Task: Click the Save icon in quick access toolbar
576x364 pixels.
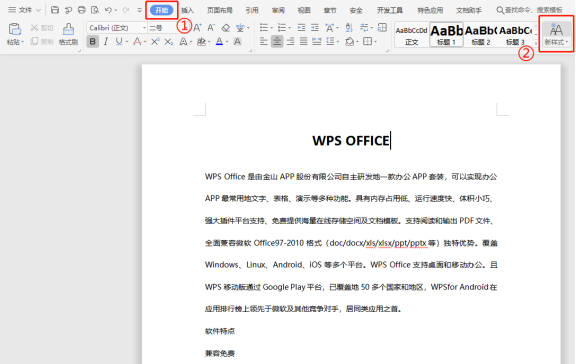Action: (55, 10)
